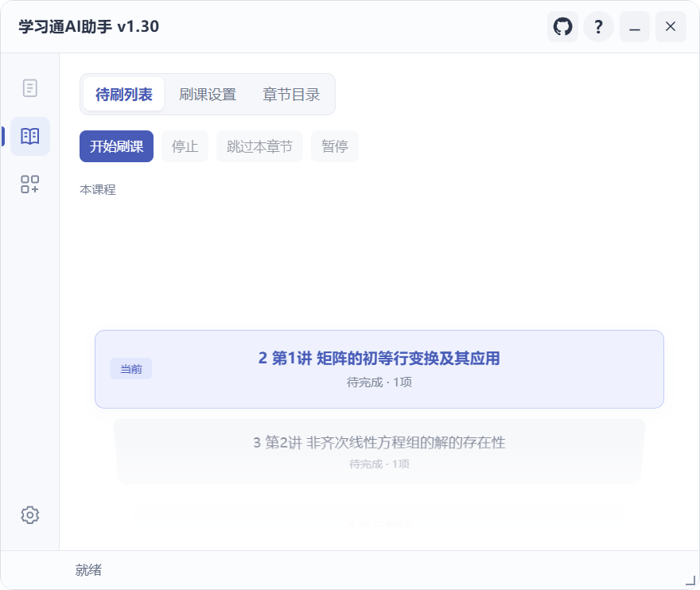Click the 暂停 button

point(335,146)
